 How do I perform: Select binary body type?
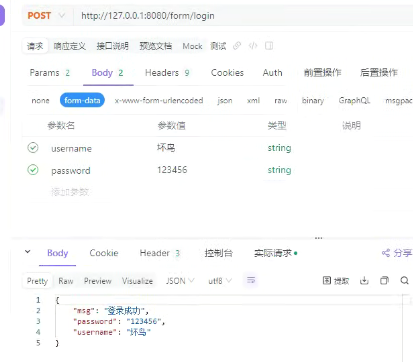point(313,100)
